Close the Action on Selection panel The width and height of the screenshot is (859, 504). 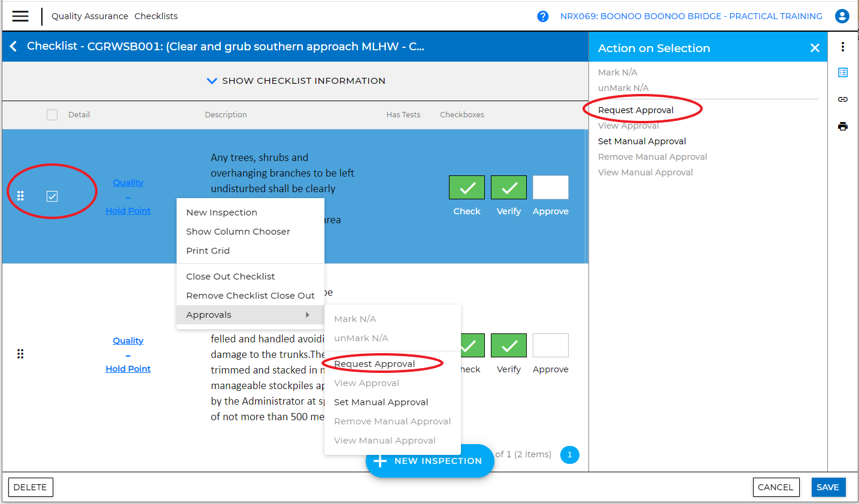(x=815, y=48)
